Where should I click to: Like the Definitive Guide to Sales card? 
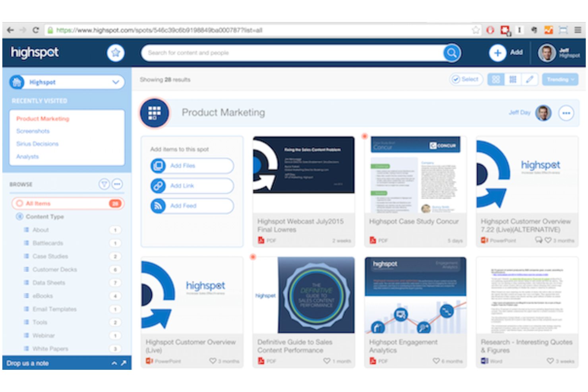point(327,361)
